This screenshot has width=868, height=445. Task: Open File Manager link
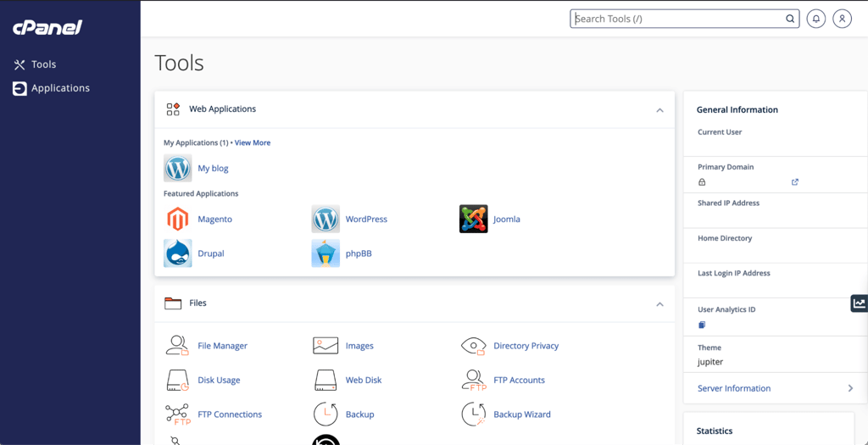(x=223, y=345)
